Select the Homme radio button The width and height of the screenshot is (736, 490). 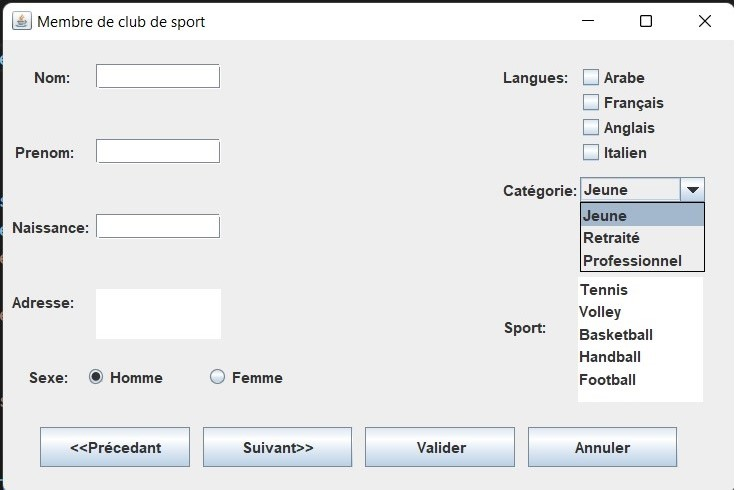pos(96,377)
